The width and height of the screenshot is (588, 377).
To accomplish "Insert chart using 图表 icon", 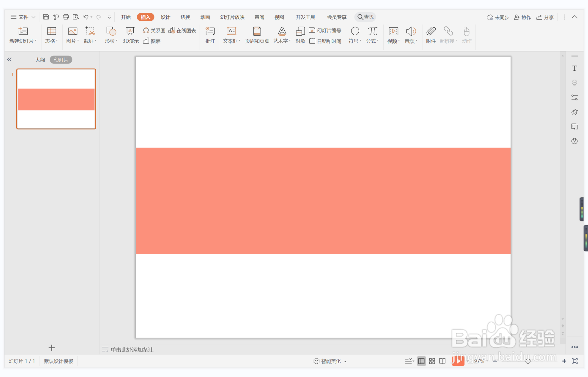I will tap(152, 41).
